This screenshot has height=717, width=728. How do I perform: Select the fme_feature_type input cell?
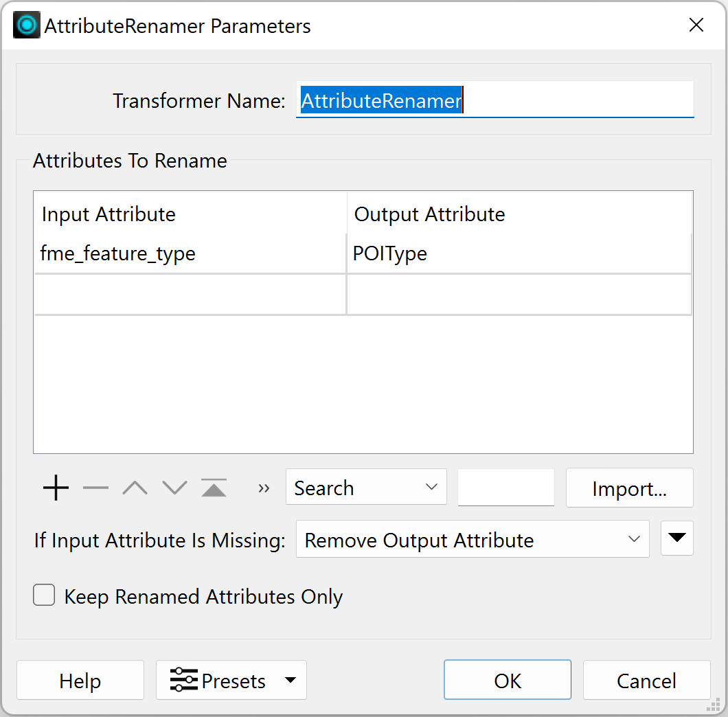[190, 253]
